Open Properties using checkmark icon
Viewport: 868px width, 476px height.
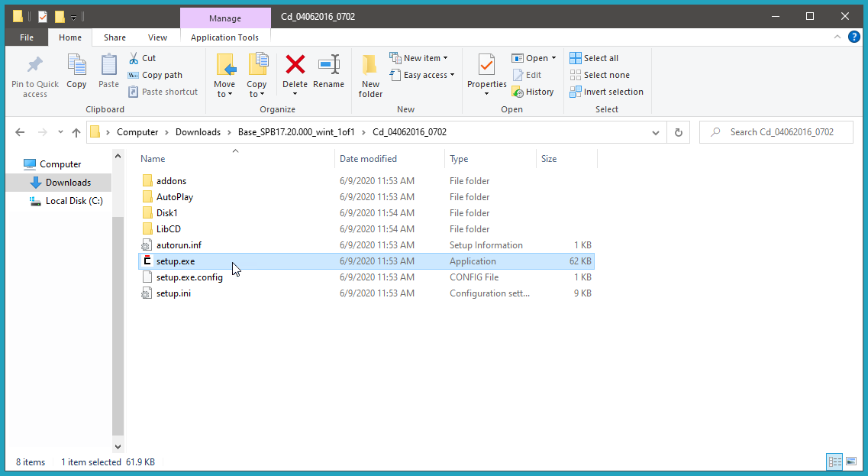click(x=486, y=66)
